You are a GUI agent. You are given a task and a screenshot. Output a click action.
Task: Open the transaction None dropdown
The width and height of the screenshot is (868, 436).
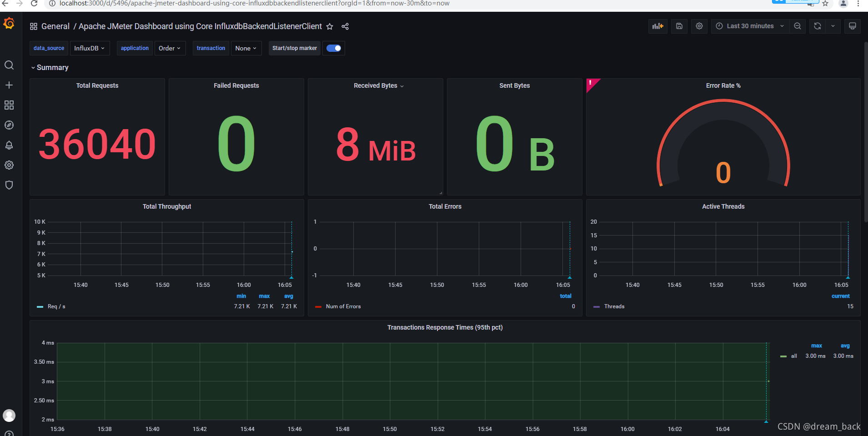(x=246, y=48)
